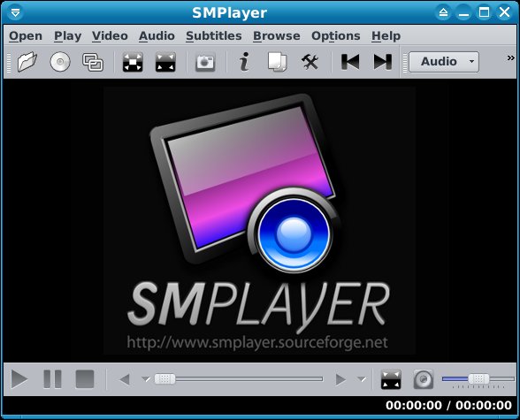Open the Subtitles menu

click(x=214, y=35)
